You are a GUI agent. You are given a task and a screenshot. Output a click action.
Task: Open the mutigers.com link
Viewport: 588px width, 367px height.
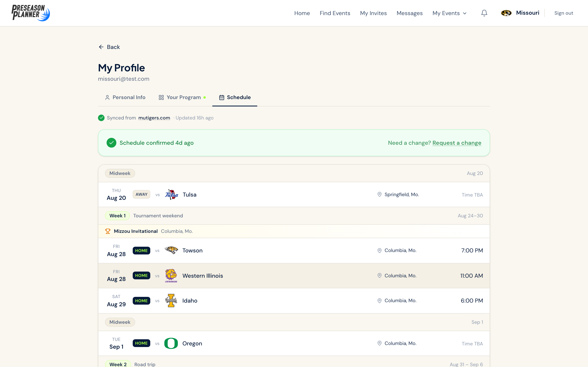(154, 118)
